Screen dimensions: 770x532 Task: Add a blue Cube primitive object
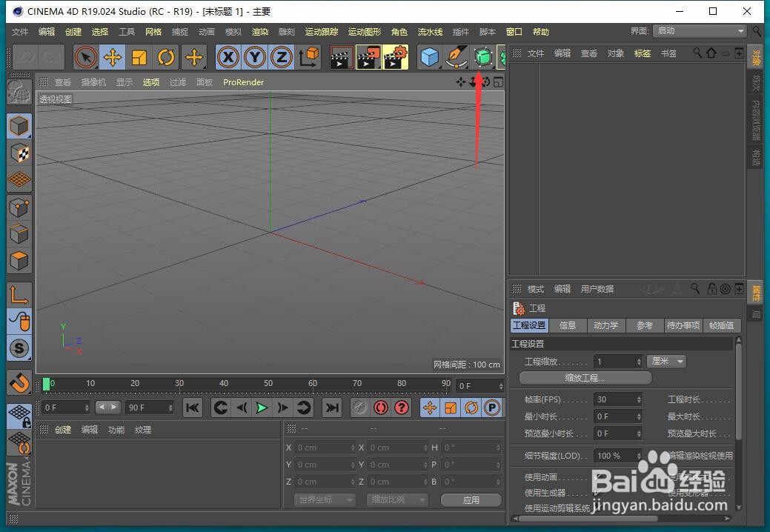pyautogui.click(x=430, y=57)
